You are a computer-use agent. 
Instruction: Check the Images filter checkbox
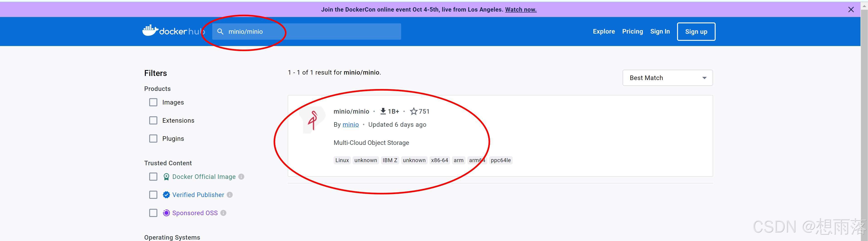[153, 102]
